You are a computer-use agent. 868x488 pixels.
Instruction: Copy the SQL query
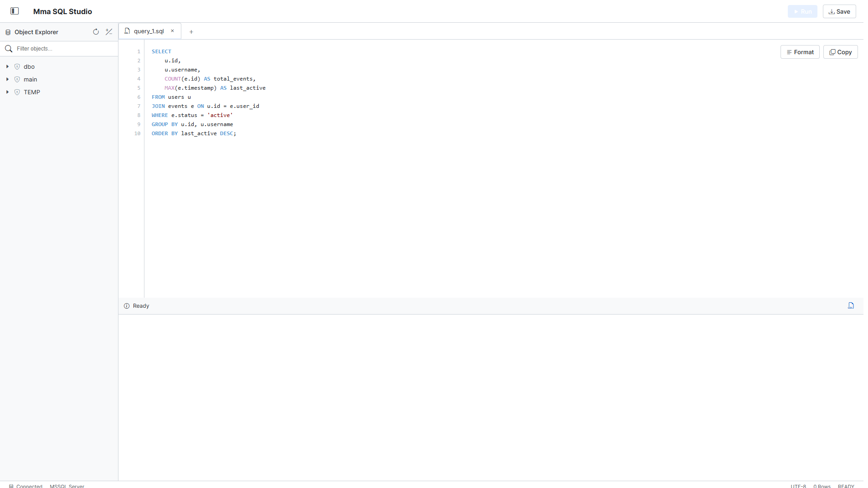pyautogui.click(x=841, y=52)
